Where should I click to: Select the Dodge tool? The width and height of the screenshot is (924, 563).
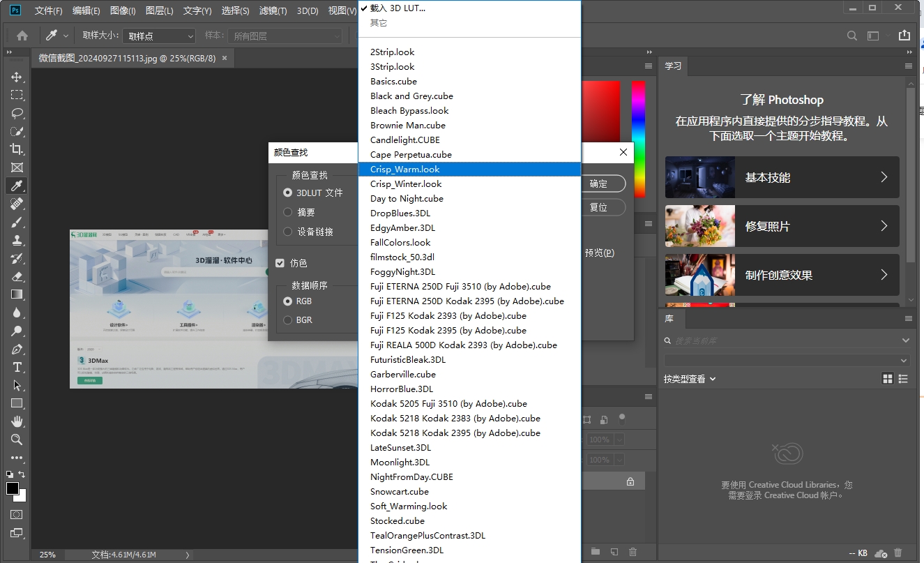17,331
